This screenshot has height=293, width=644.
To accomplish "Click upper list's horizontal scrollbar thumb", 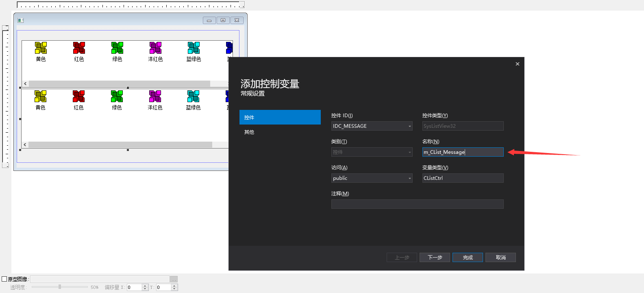I will [120, 83].
